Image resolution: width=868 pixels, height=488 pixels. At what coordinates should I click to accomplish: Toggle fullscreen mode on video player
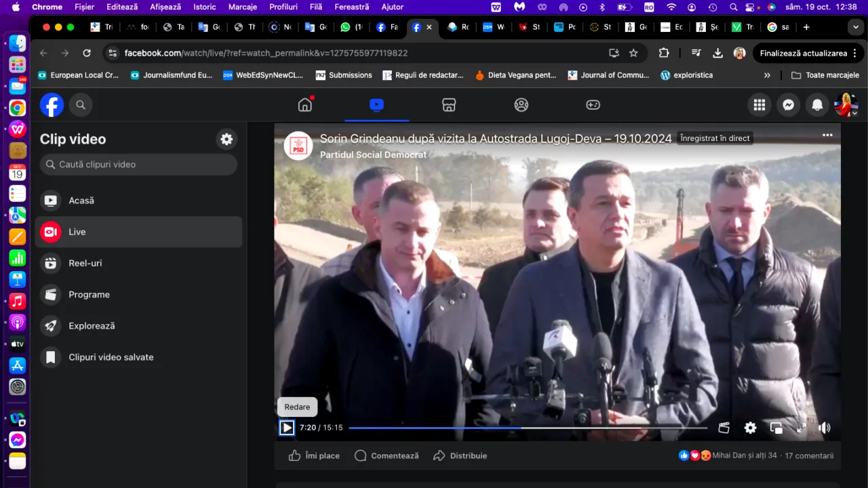pyautogui.click(x=801, y=428)
